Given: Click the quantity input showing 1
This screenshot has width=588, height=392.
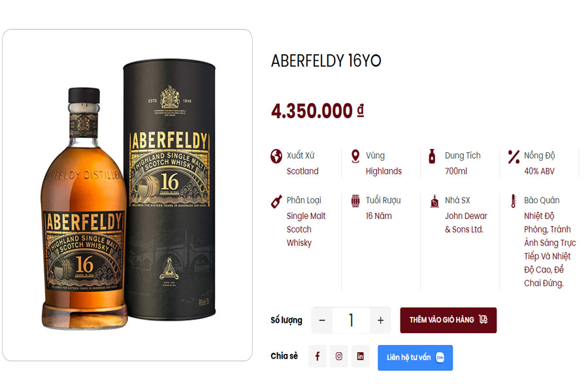Looking at the screenshot, I should click(x=351, y=320).
